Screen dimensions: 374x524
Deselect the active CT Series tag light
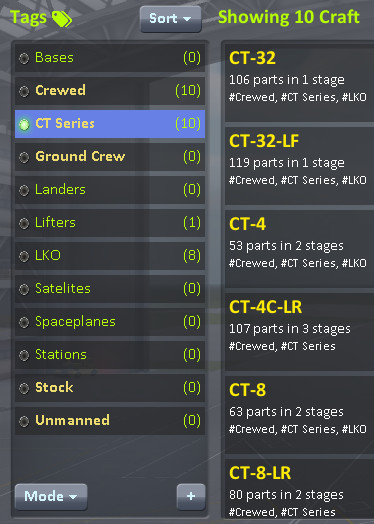tap(24, 124)
